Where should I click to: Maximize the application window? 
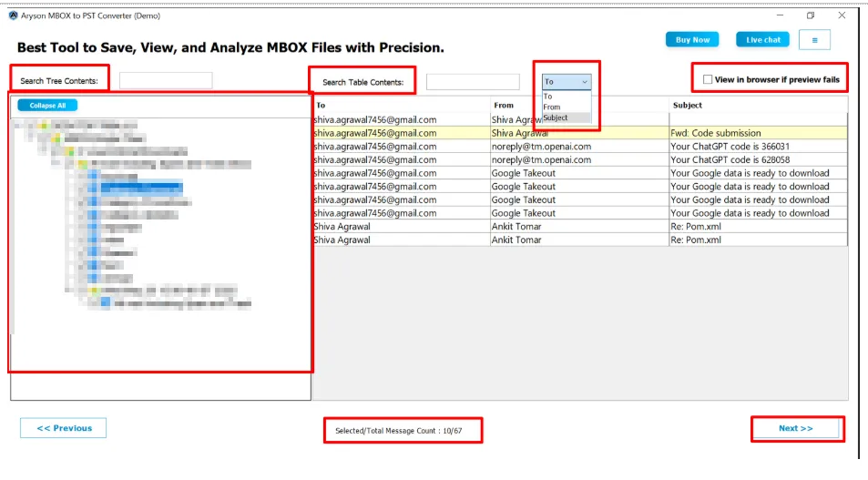tap(811, 15)
